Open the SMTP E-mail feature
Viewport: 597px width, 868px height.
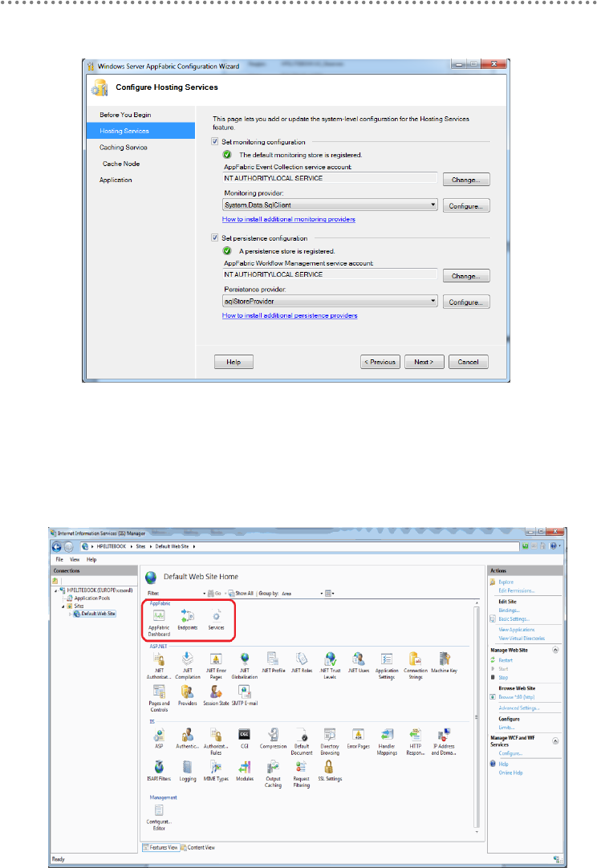(244, 695)
